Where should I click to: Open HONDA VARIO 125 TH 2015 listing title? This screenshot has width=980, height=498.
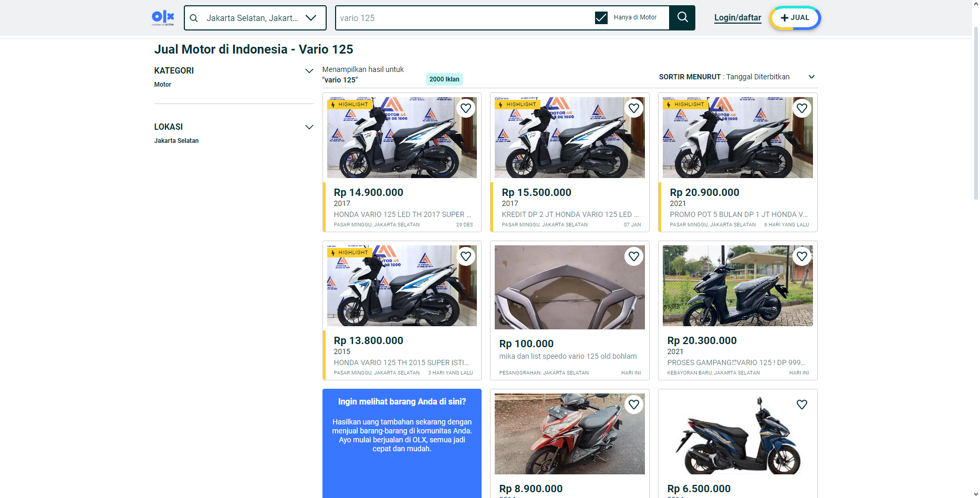click(x=402, y=362)
